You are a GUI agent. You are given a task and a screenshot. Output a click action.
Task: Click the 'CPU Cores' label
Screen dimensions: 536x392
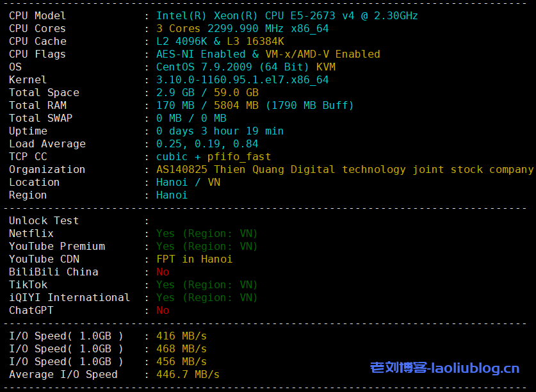coord(37,28)
